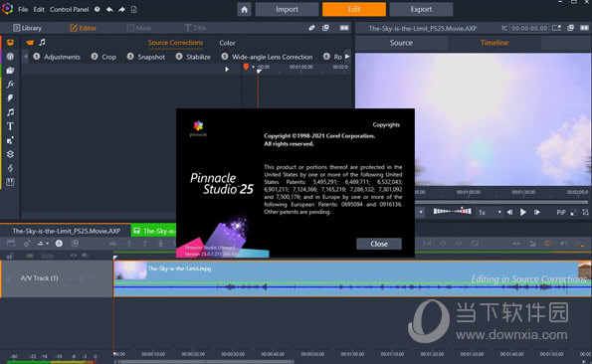The image size is (592, 364).
Task: Open the overlays sidebar icon below T
Action: (x=10, y=140)
